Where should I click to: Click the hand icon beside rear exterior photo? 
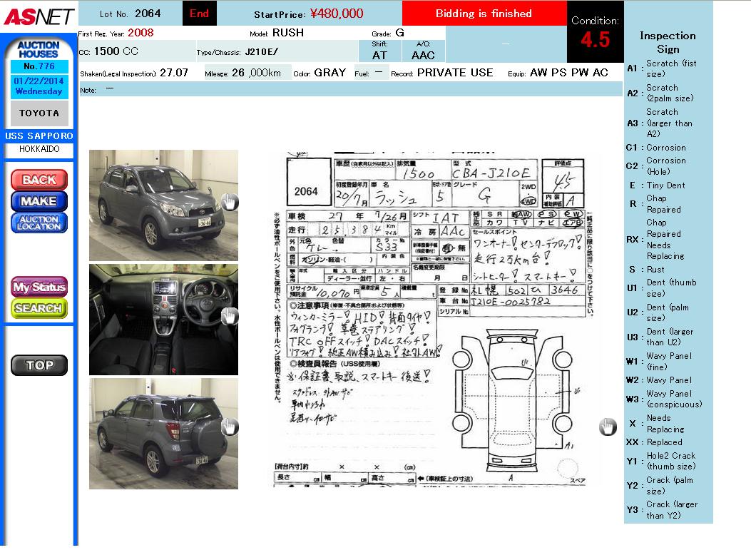229,427
